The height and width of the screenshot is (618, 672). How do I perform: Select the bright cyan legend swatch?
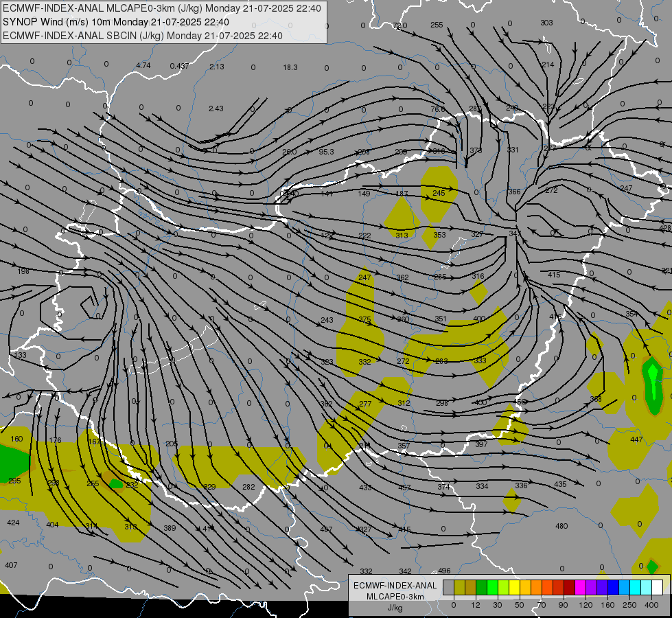635,587
